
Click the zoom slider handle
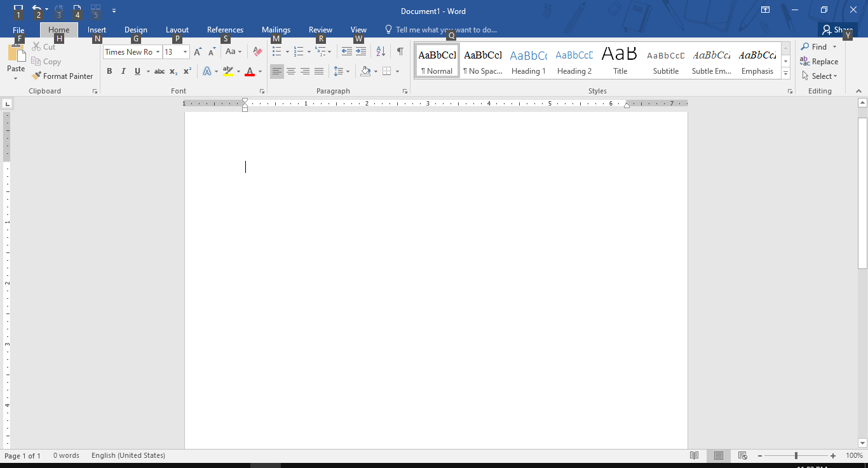(796, 455)
